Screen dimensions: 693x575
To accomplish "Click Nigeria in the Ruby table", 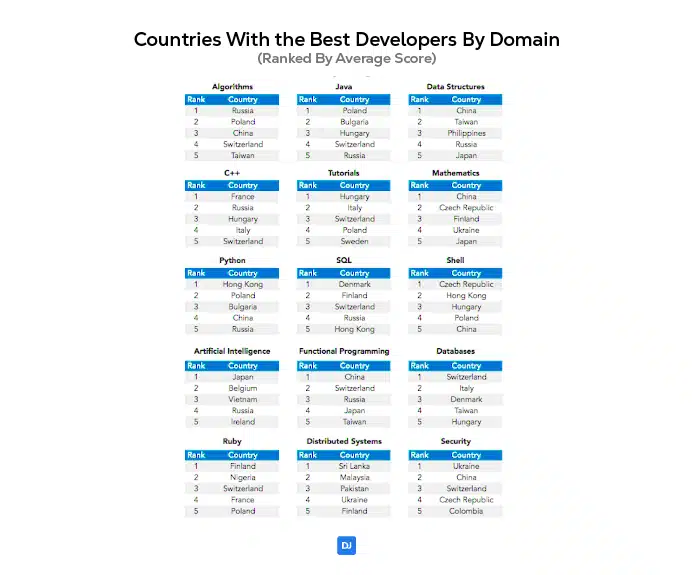I will click(242, 477).
